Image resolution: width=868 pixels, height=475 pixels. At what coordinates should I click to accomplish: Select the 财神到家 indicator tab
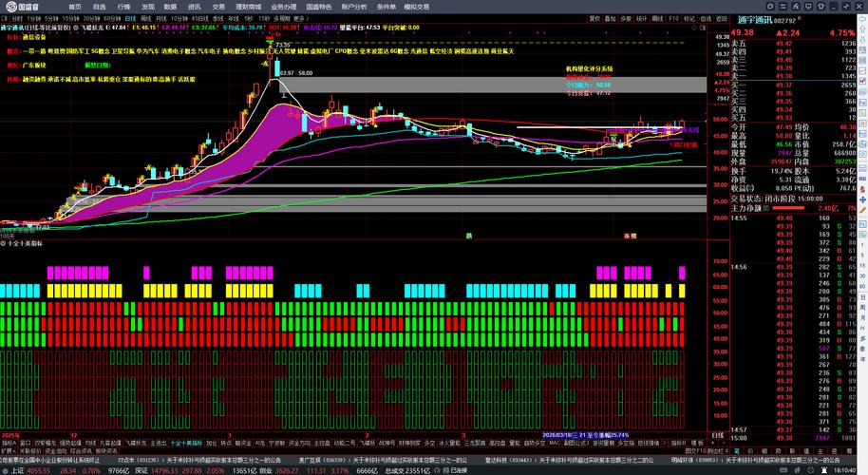pyautogui.click(x=409, y=443)
